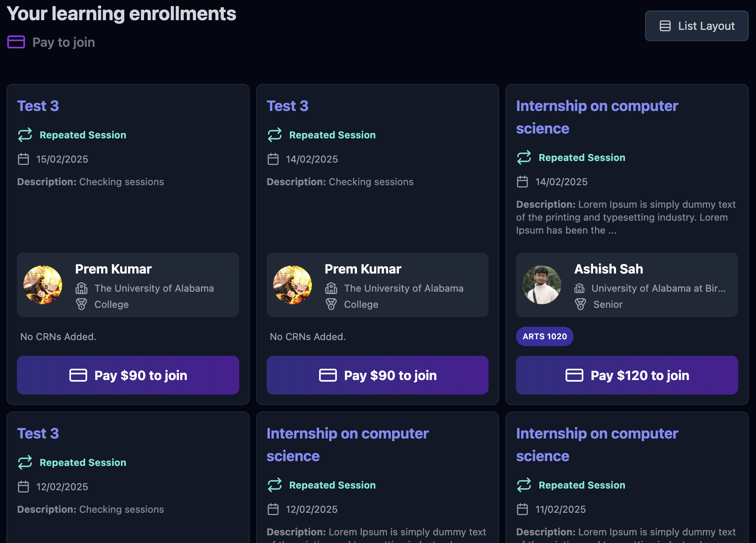Image resolution: width=756 pixels, height=543 pixels.
Task: Click repeat icon on first Test 3 card
Action: pos(25,135)
